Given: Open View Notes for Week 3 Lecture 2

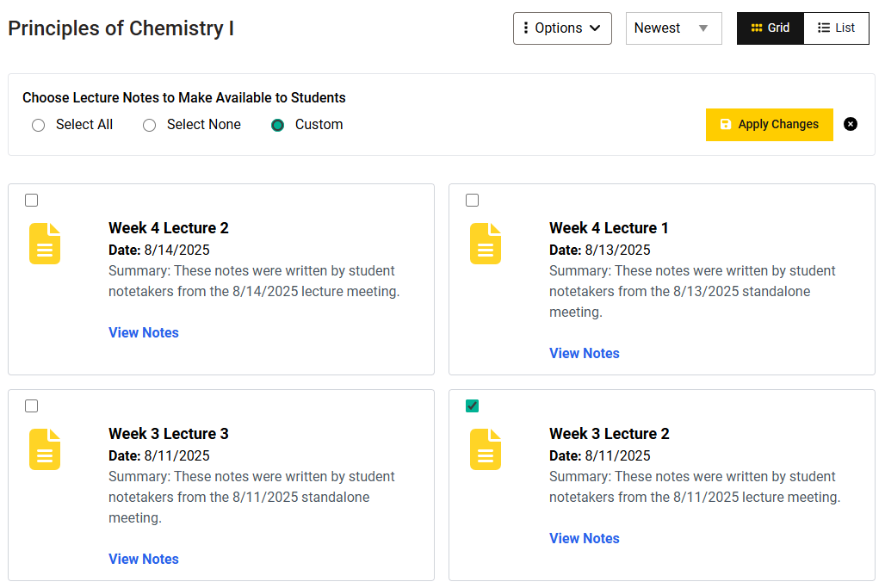Looking at the screenshot, I should pos(585,539).
